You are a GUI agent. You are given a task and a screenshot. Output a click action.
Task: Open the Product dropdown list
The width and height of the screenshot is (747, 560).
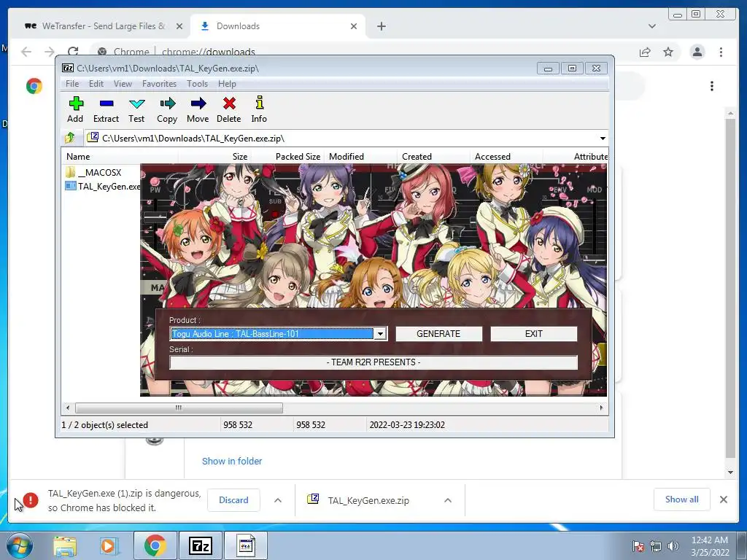(380, 334)
